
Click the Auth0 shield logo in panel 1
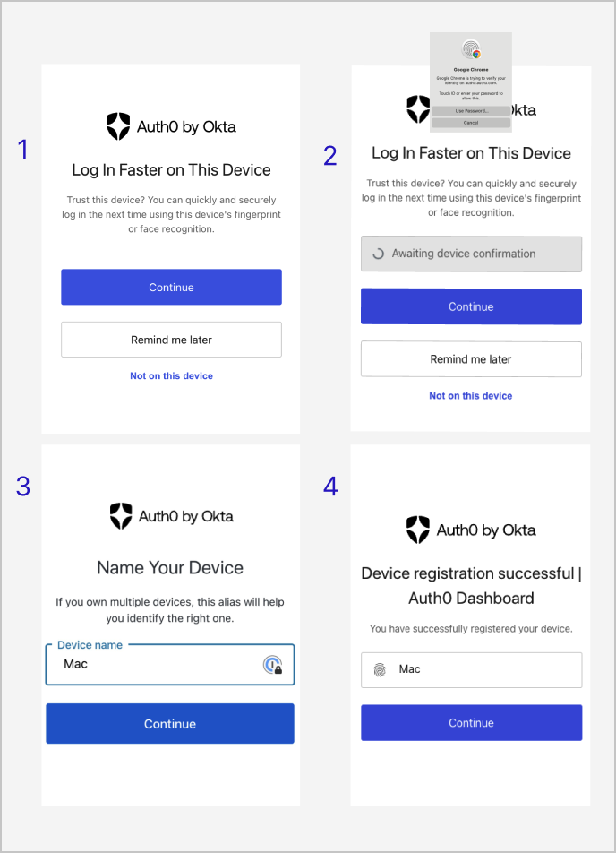pos(118,126)
